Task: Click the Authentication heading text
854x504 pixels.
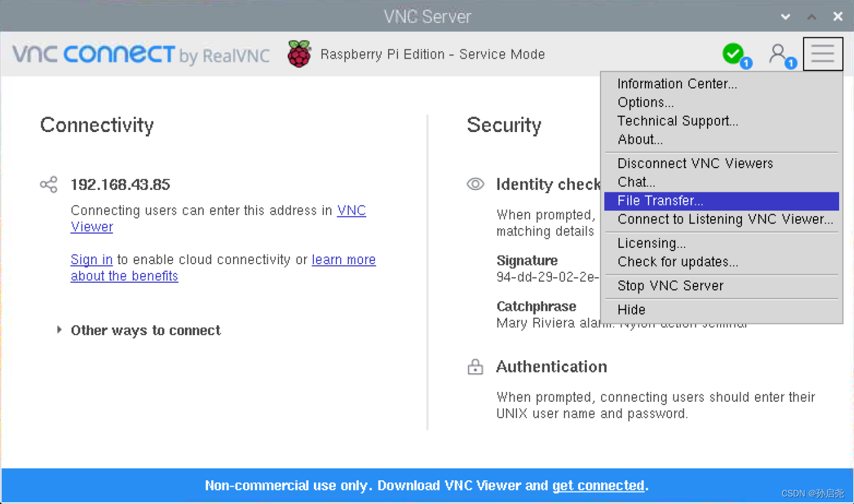Action: click(551, 367)
